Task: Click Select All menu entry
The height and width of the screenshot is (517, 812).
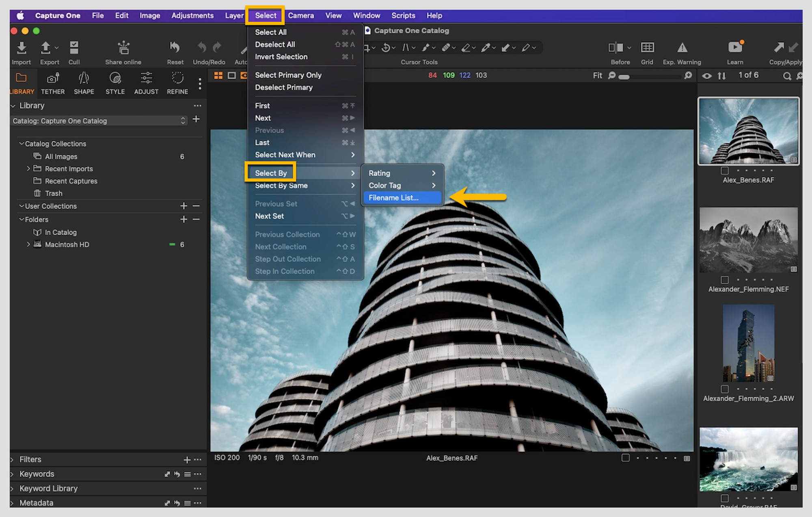Action: pyautogui.click(x=305, y=32)
